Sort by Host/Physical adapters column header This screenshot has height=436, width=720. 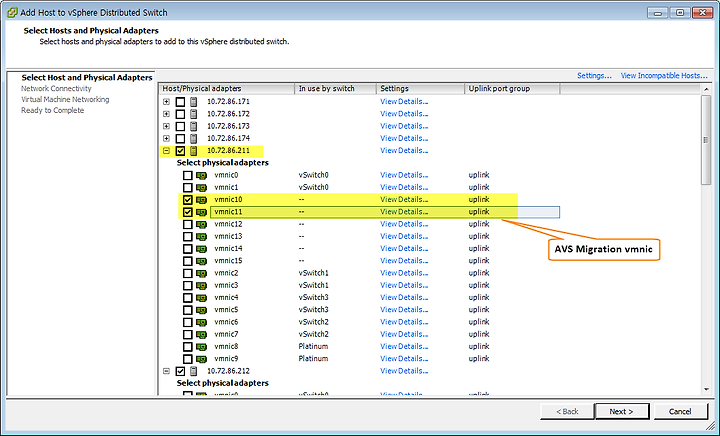[227, 89]
